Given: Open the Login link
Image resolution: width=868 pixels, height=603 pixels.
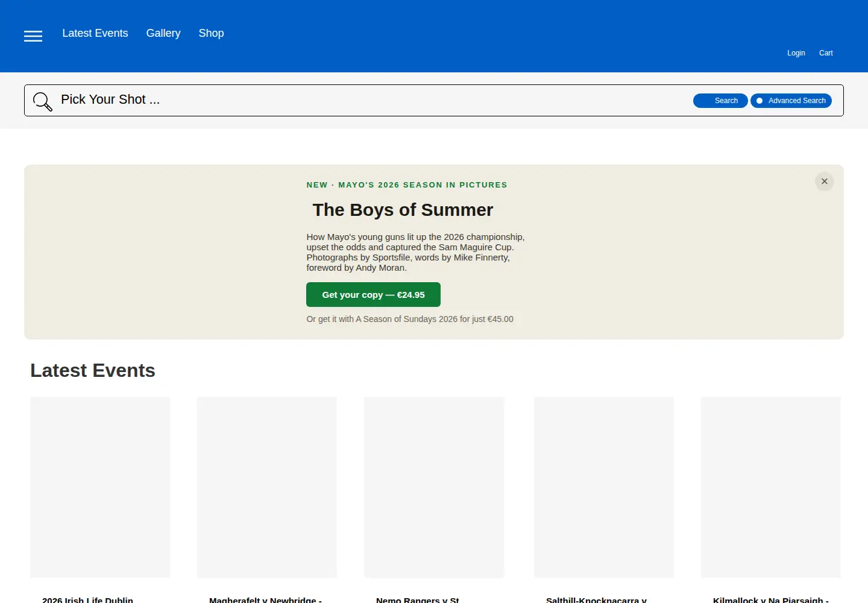Looking at the screenshot, I should point(796,53).
